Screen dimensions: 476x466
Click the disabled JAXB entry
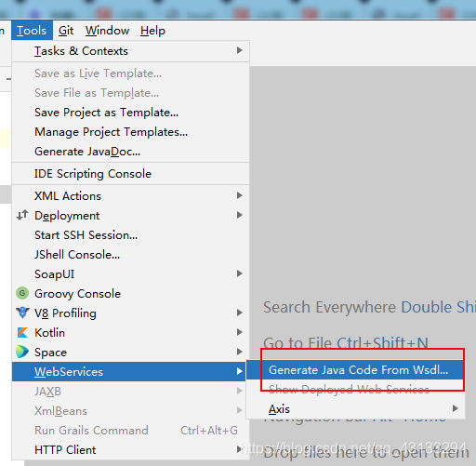click(130, 391)
